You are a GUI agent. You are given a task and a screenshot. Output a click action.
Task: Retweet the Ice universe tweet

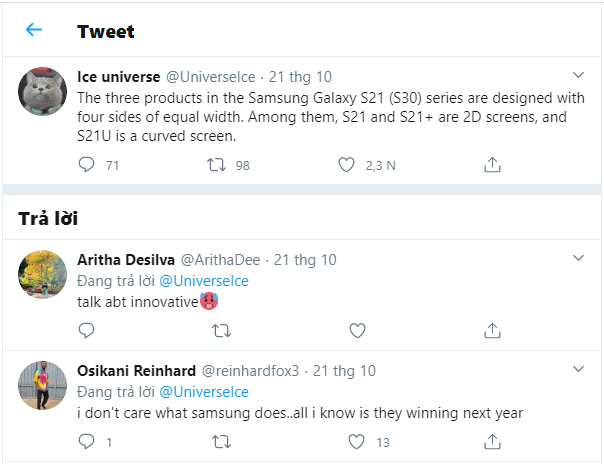pos(214,165)
